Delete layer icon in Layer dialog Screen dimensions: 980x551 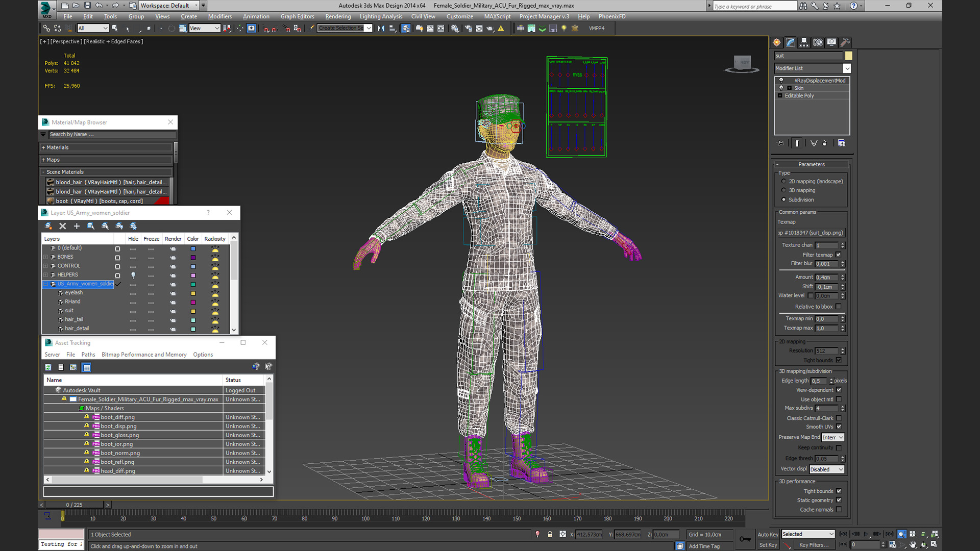coord(63,226)
